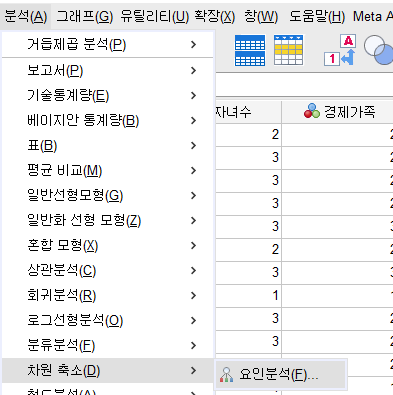Select 보고서(P) menu entry
Screen dimensions: 393x395
click(x=107, y=70)
